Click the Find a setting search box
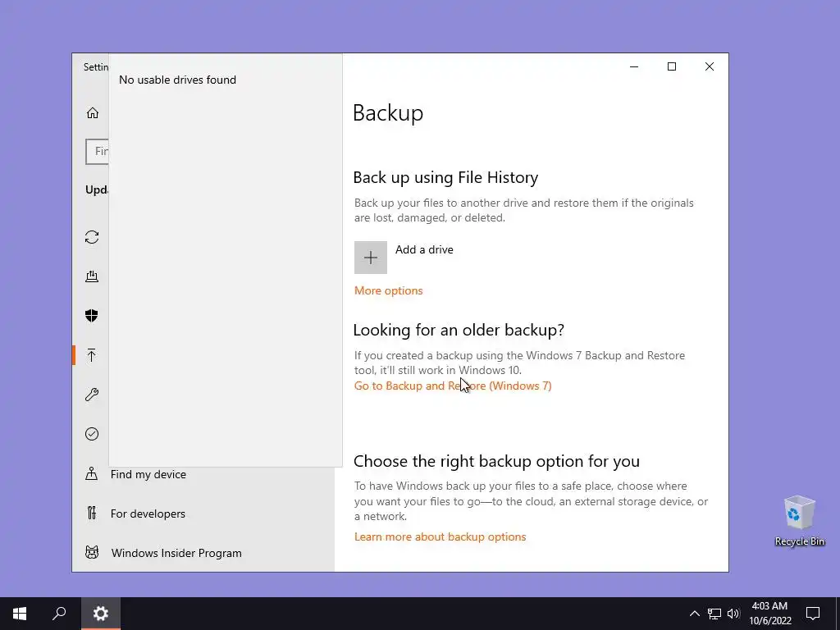The width and height of the screenshot is (840, 630). (97, 152)
